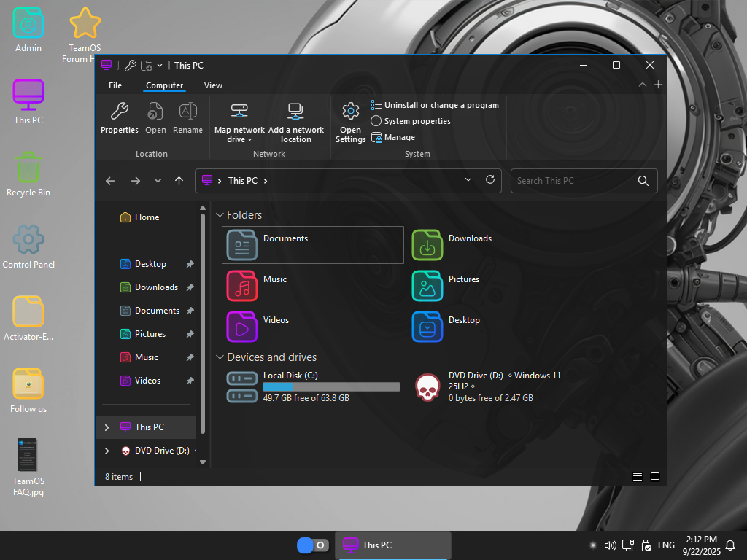The width and height of the screenshot is (747, 560).
Task: Click the volume icon in system tray
Action: point(610,545)
